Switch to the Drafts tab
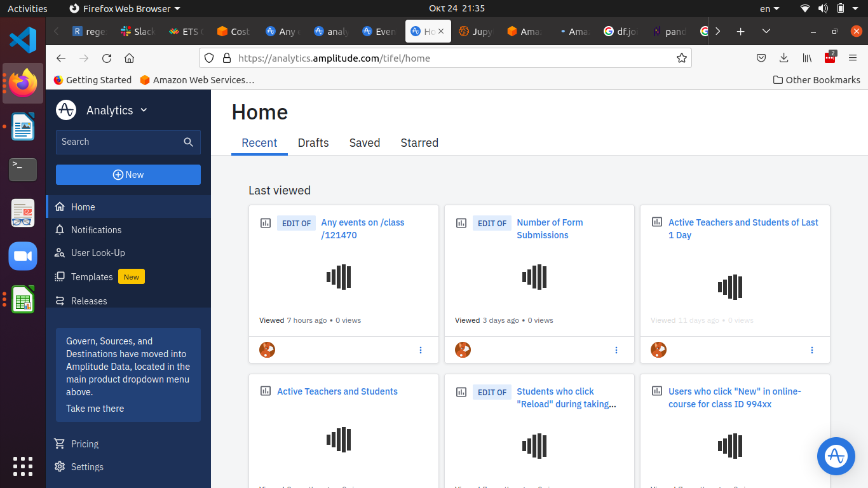Viewport: 868px width, 488px height. [x=313, y=143]
